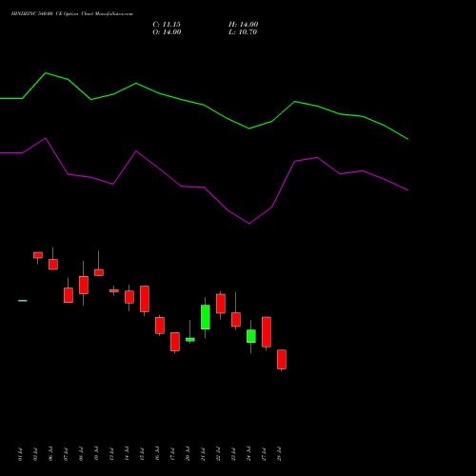
Task: Click the last red candle above 28 Jul
Action: tap(282, 359)
